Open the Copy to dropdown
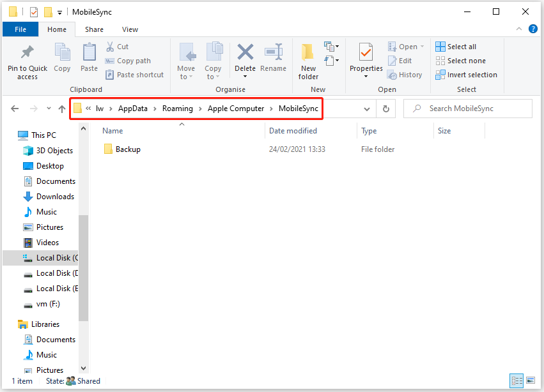This screenshot has width=544, height=392. [x=213, y=73]
